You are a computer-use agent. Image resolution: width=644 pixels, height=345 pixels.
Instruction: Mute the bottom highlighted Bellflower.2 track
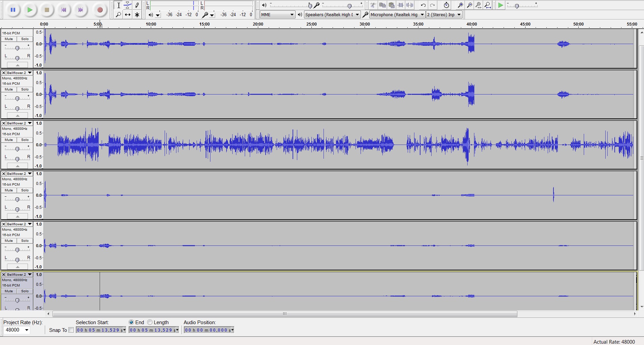(x=9, y=291)
